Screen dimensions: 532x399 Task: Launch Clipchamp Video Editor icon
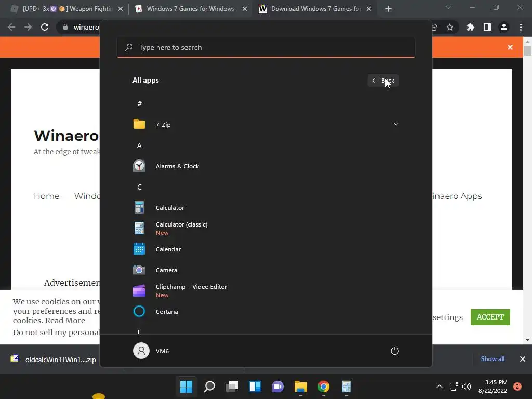pos(139,291)
